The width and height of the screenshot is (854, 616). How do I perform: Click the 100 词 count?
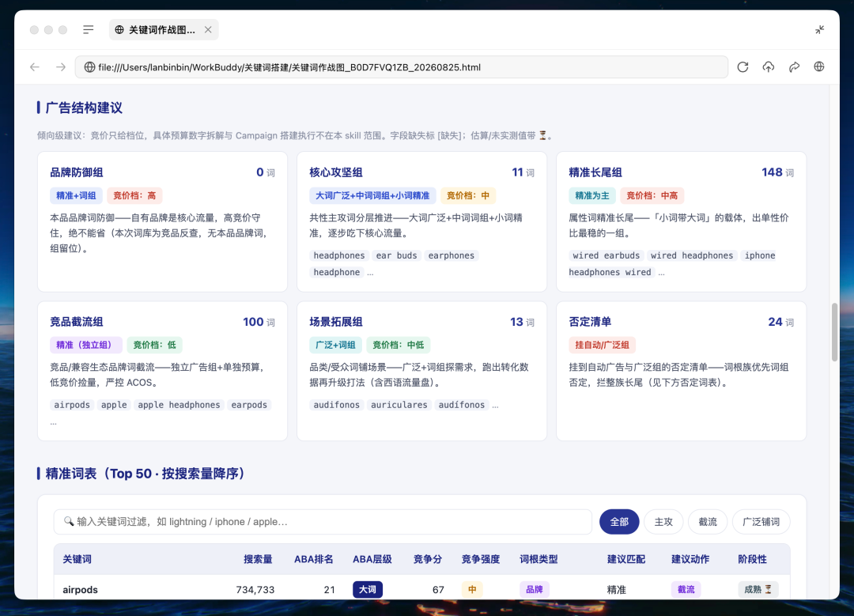259,322
